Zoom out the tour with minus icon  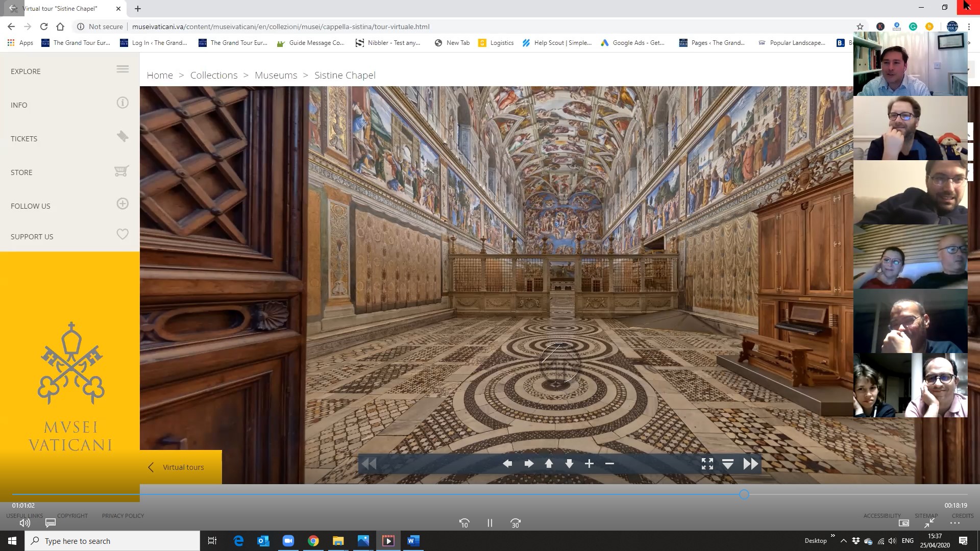(609, 464)
